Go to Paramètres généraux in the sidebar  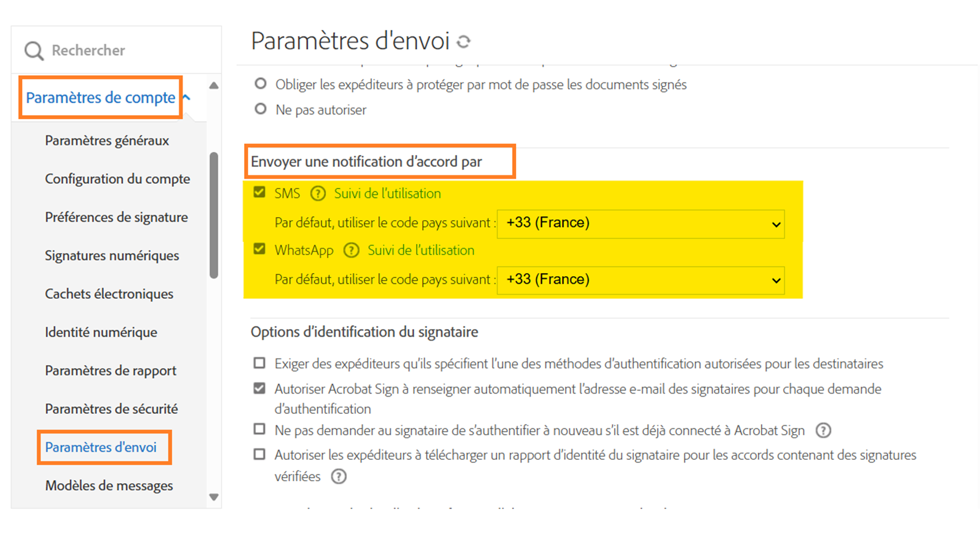(107, 141)
